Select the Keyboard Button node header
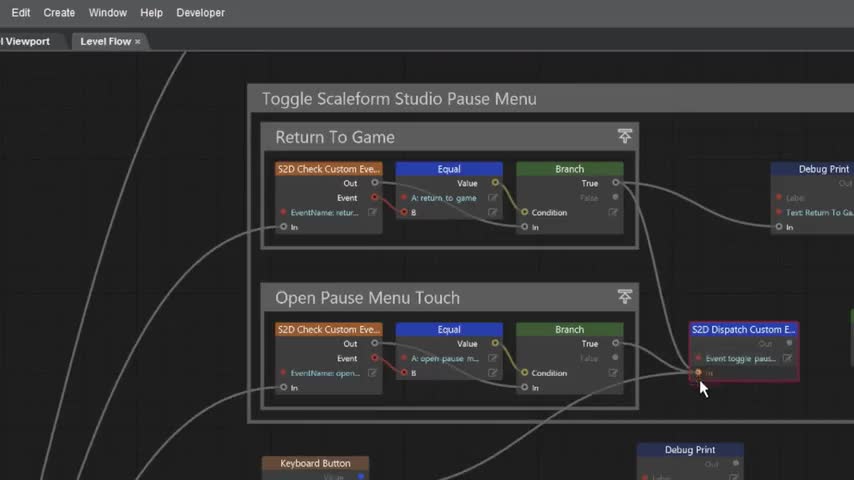 pos(315,463)
